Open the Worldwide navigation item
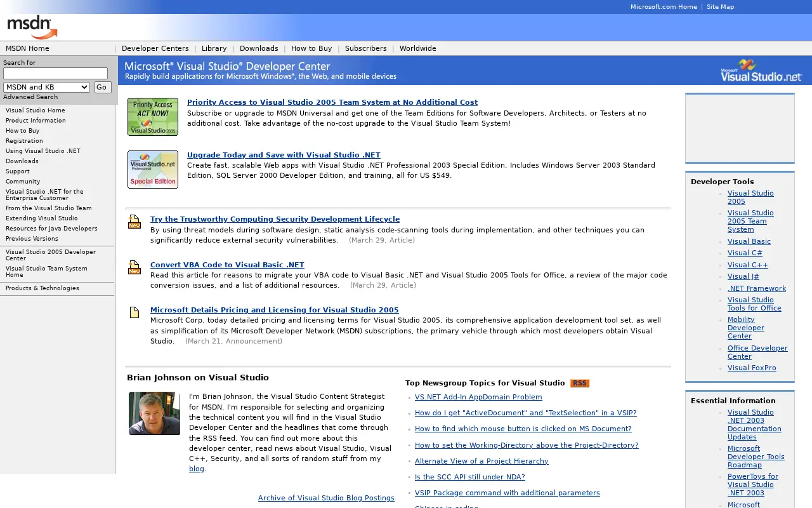The height and width of the screenshot is (508, 812). click(418, 48)
